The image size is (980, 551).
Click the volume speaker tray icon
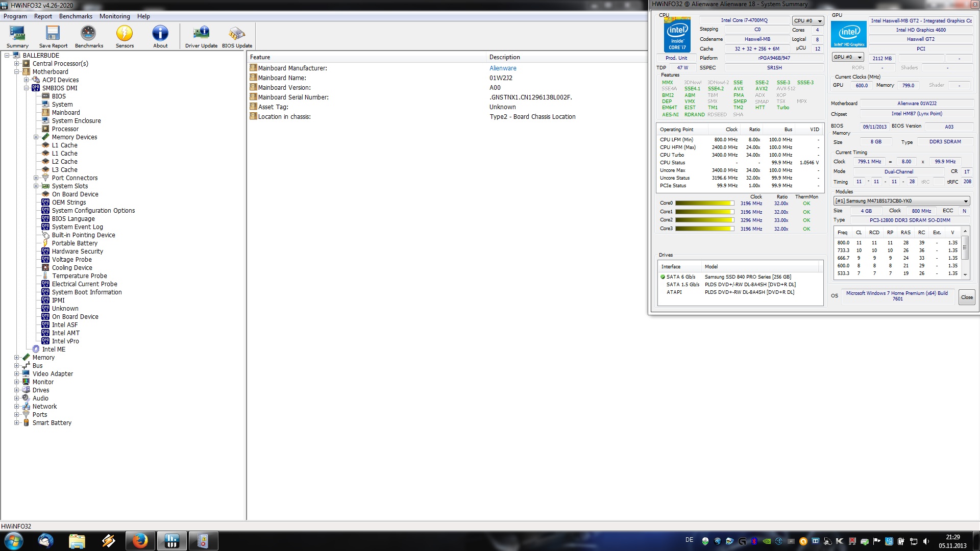click(926, 541)
